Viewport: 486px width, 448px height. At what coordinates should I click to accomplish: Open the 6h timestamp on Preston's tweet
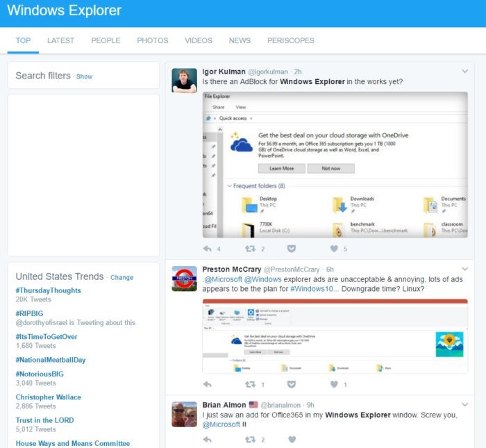point(330,269)
